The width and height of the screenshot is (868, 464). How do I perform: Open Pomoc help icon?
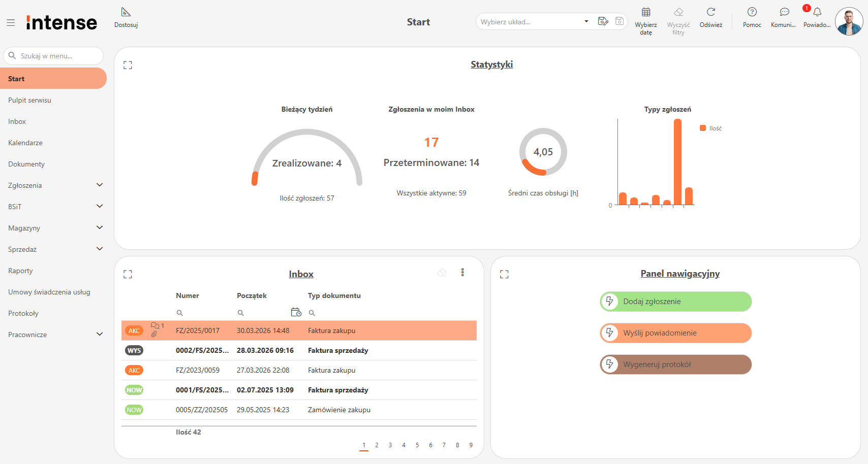click(752, 12)
